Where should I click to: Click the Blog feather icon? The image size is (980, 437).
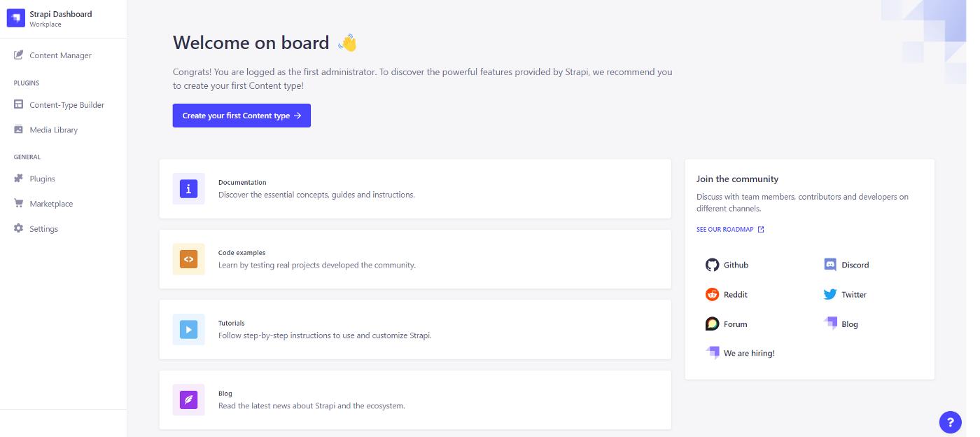pyautogui.click(x=188, y=400)
